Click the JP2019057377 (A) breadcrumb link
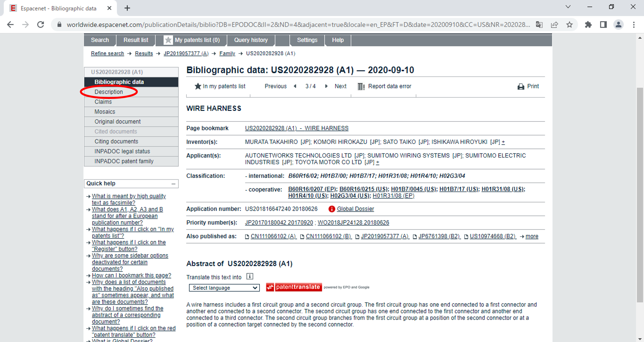 pyautogui.click(x=186, y=54)
